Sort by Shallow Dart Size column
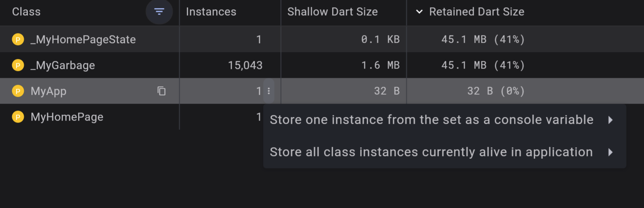 click(332, 12)
